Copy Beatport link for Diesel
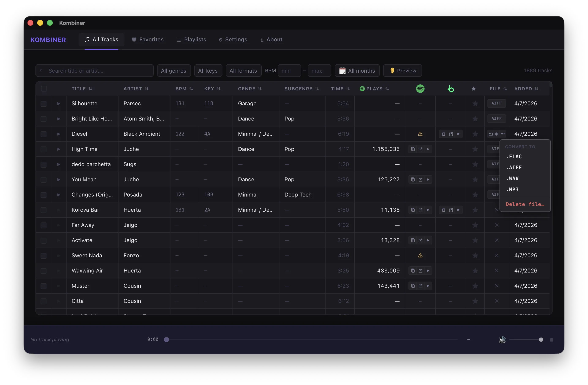Viewport: 588px width, 385px height. point(443,134)
